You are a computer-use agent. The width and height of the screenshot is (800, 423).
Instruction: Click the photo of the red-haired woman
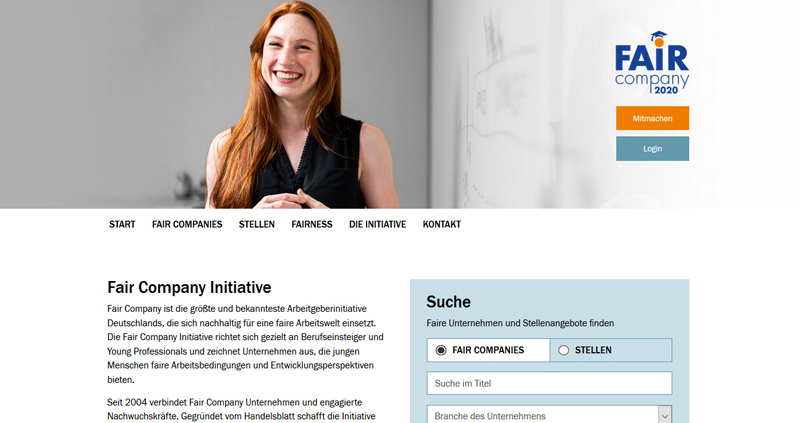[301, 105]
